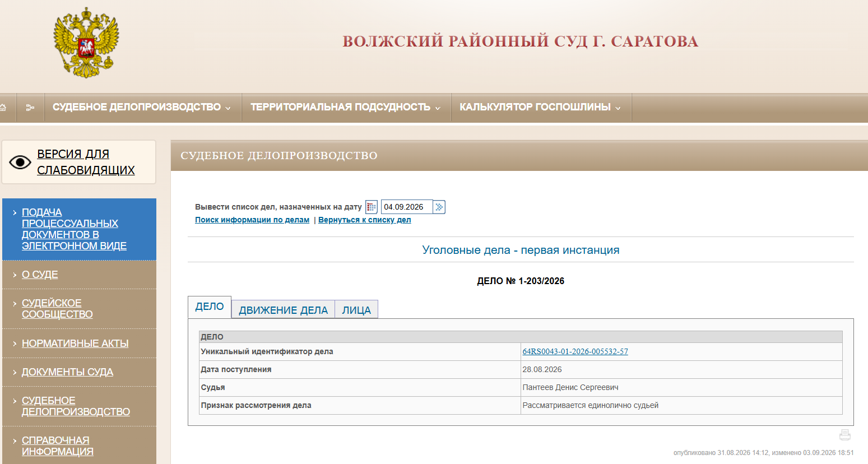868x464 pixels.
Task: Click the eye icon for visually impaired version
Action: pos(20,163)
